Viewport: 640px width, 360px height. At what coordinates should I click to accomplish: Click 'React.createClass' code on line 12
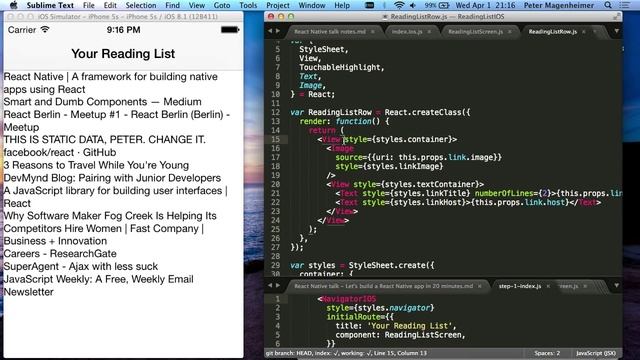423,112
